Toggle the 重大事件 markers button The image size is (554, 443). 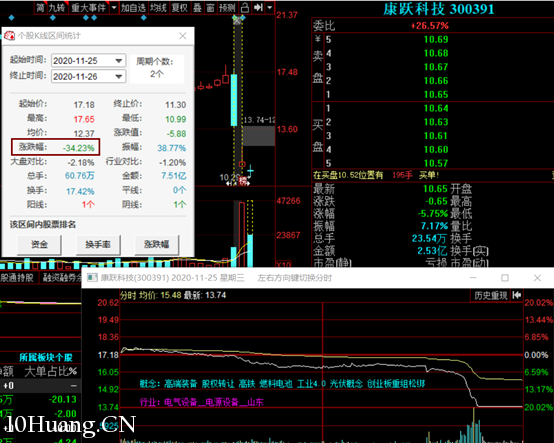click(88, 7)
